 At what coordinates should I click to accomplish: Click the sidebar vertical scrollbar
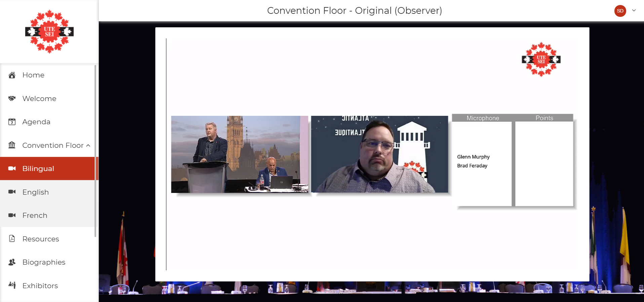[96, 151]
